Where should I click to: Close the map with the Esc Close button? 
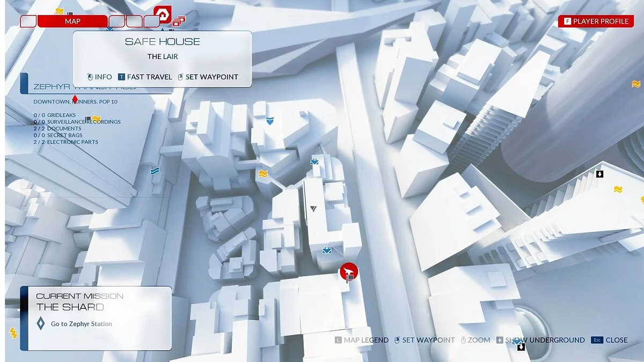[x=609, y=340]
